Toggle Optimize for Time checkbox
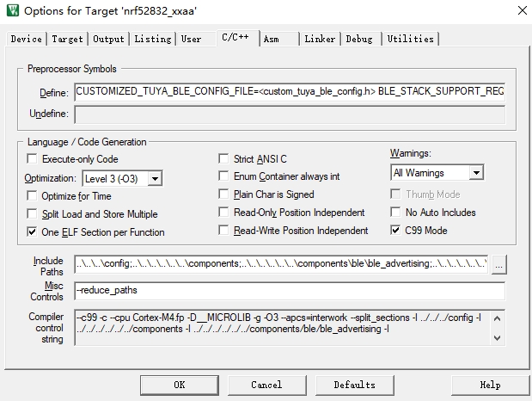The image size is (532, 401). point(32,195)
